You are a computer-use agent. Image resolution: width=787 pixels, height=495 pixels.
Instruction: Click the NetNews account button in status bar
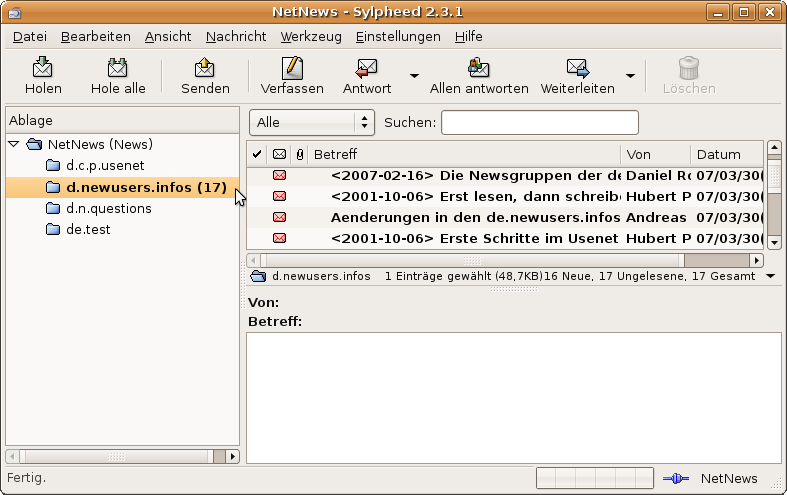[729, 478]
